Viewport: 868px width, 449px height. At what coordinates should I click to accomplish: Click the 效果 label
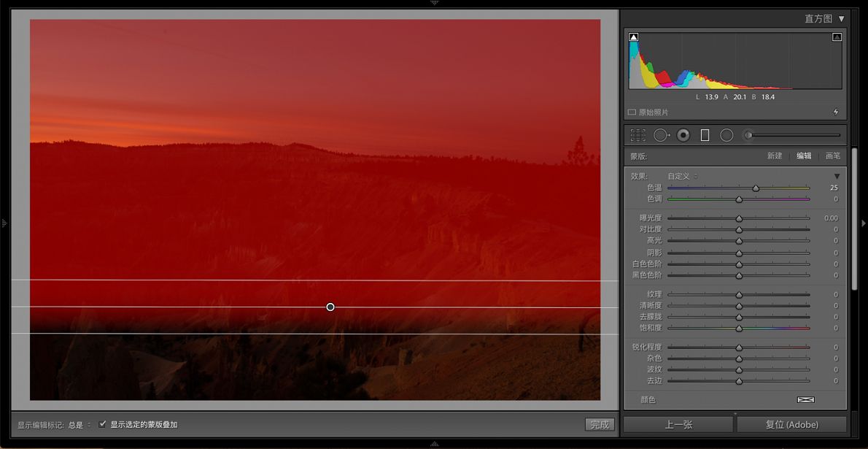tap(640, 176)
